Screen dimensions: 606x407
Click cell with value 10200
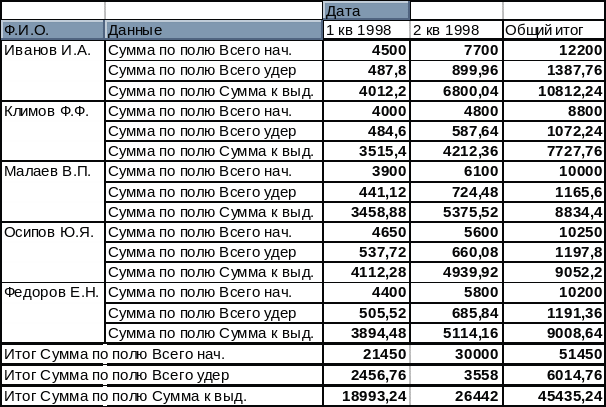coord(554,292)
